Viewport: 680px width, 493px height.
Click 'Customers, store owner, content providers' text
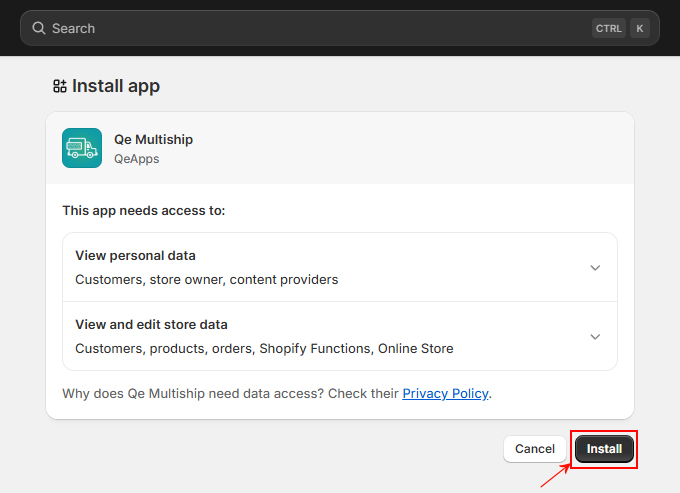pos(206,280)
